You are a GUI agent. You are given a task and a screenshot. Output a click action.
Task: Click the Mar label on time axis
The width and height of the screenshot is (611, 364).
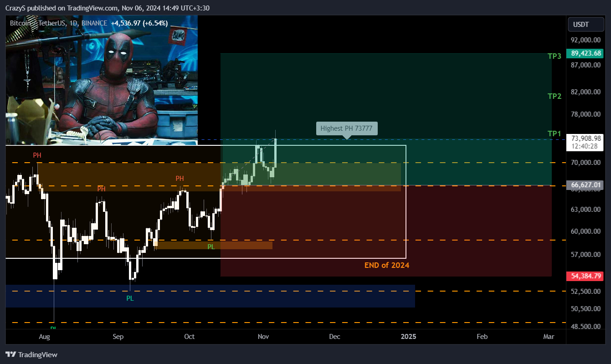(549, 337)
